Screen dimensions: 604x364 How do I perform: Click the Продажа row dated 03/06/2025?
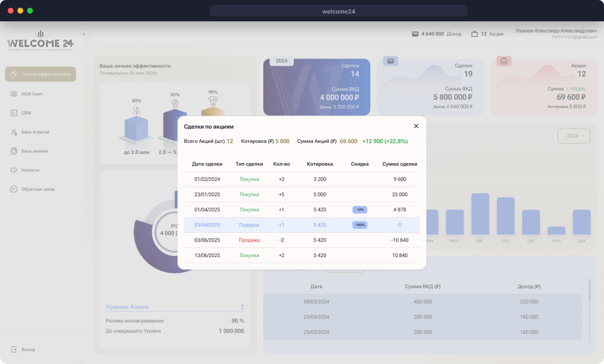click(302, 240)
